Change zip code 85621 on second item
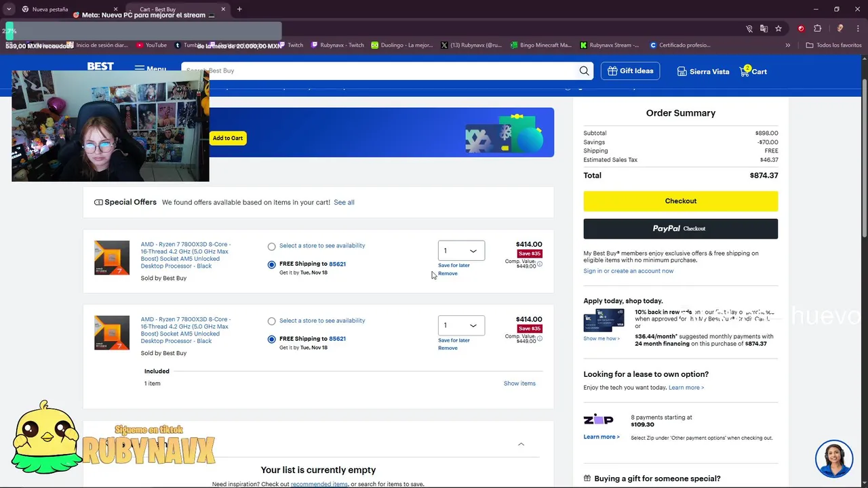This screenshot has width=868, height=488. 337,339
